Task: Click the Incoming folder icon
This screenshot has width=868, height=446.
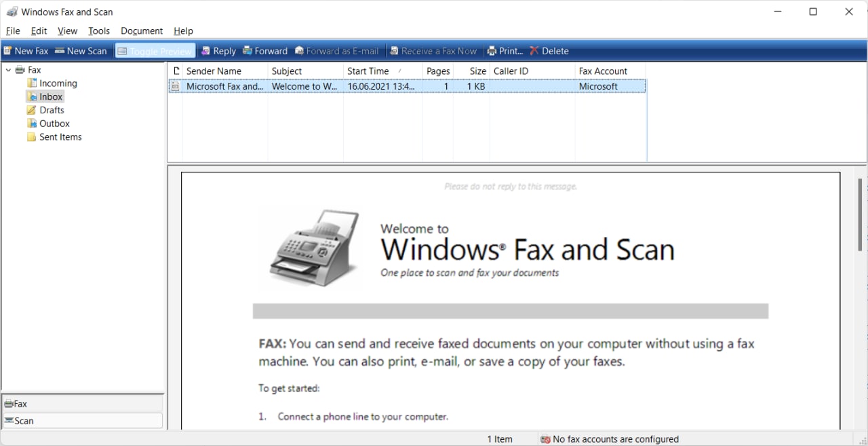Action: [x=31, y=83]
